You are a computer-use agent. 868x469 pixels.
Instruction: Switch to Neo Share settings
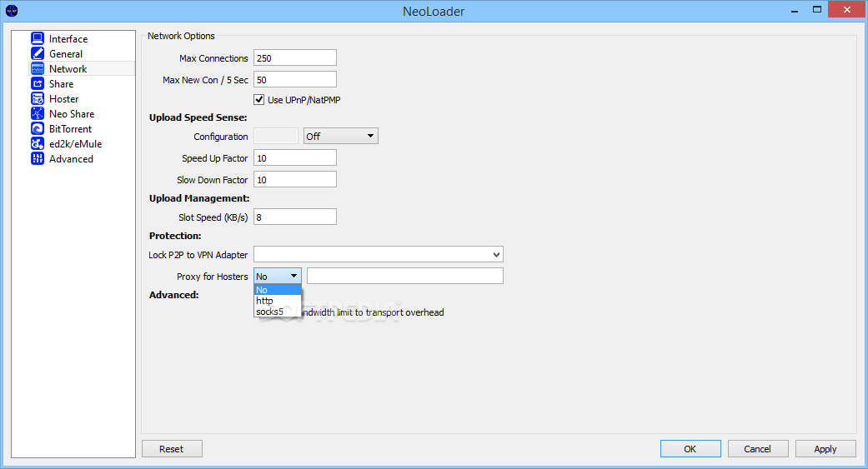coord(72,113)
